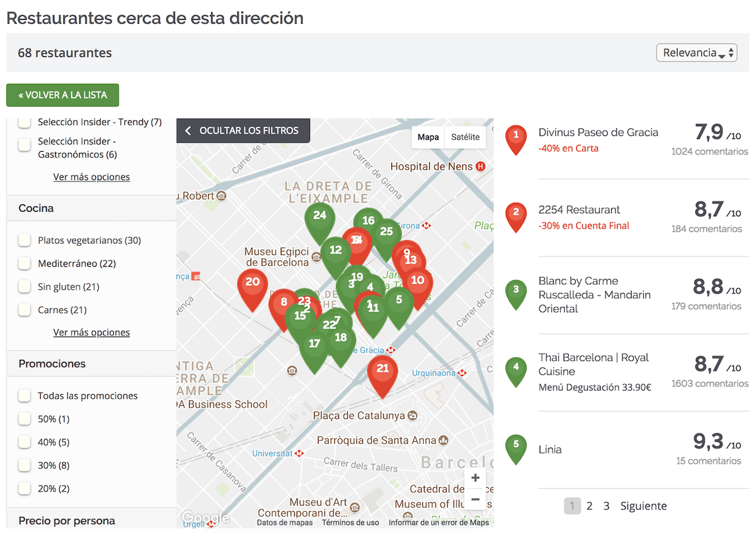The image size is (756, 533).
Task: Open the Relevancia sort dropdown
Action: (x=696, y=53)
